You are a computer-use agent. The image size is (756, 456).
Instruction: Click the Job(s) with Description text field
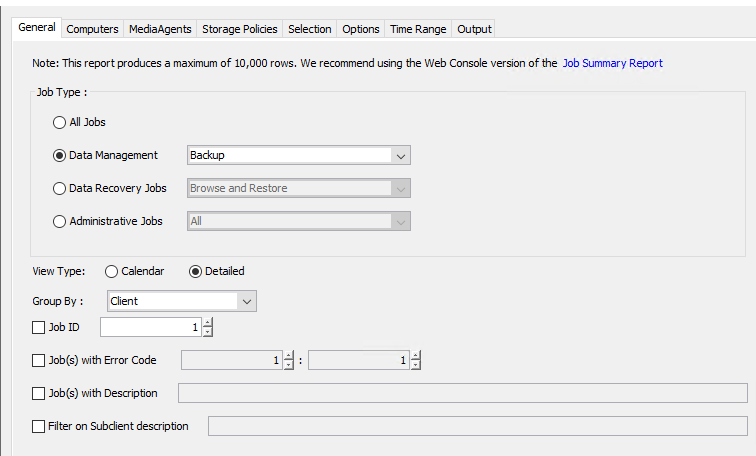click(x=463, y=393)
